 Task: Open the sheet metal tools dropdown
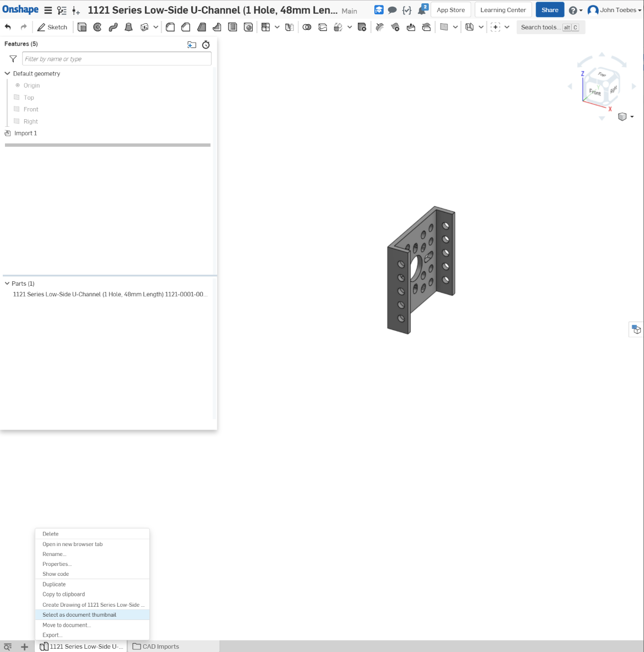(481, 27)
